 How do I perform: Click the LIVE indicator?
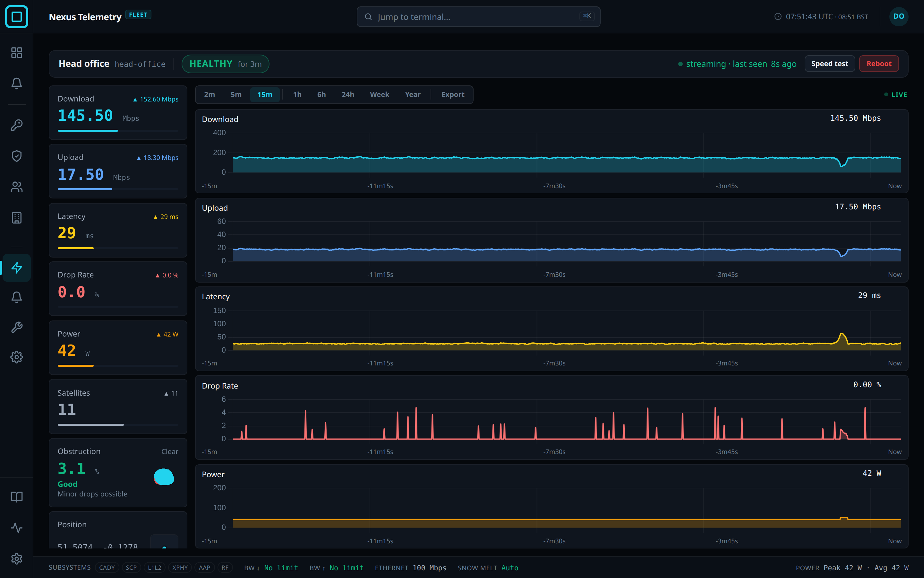coord(895,94)
